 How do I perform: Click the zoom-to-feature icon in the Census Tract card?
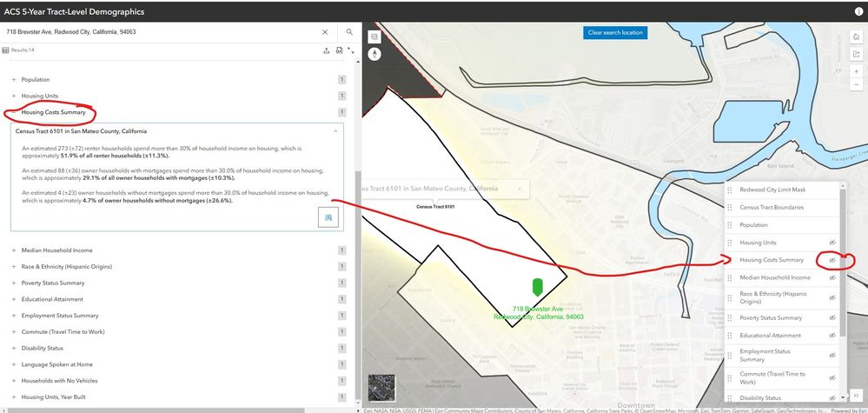click(x=328, y=217)
